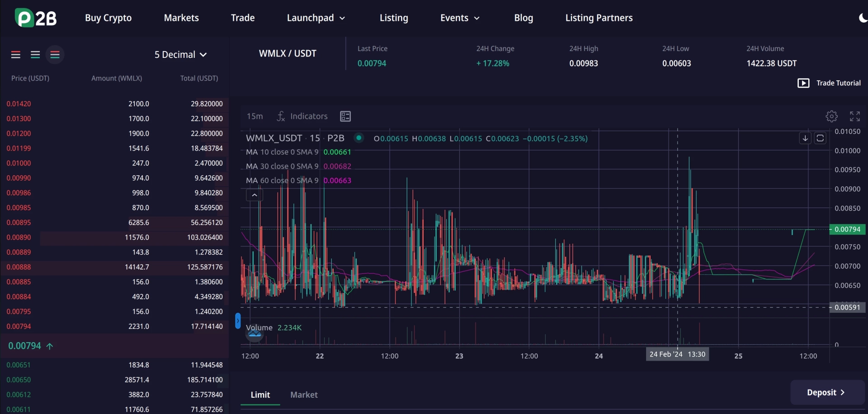Toggle dark mode moon icon
This screenshot has width=868, height=414.
pos(863,18)
